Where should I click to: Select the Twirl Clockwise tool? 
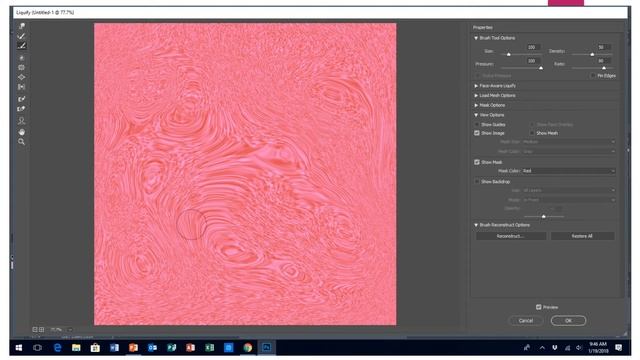click(22, 58)
